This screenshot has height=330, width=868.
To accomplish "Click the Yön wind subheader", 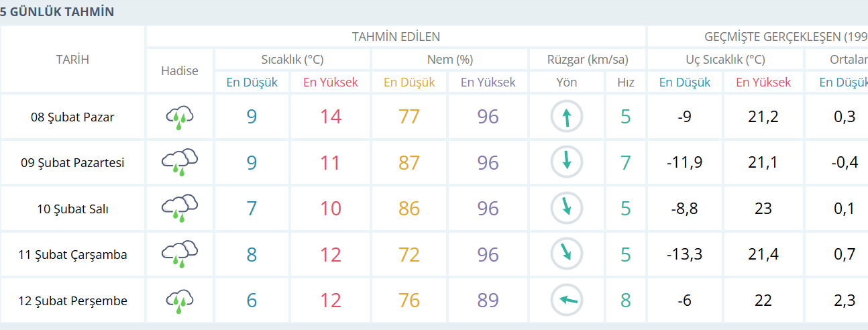I will pos(567,82).
